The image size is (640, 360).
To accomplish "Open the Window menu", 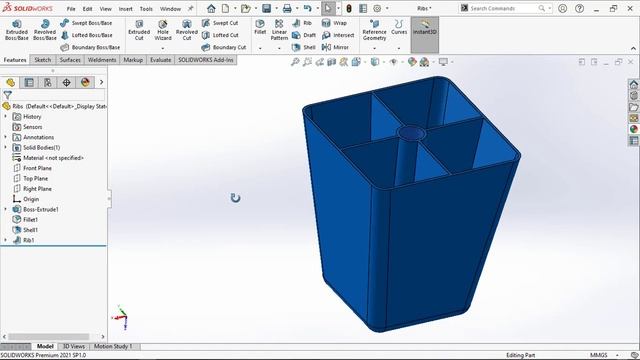I will (170, 9).
